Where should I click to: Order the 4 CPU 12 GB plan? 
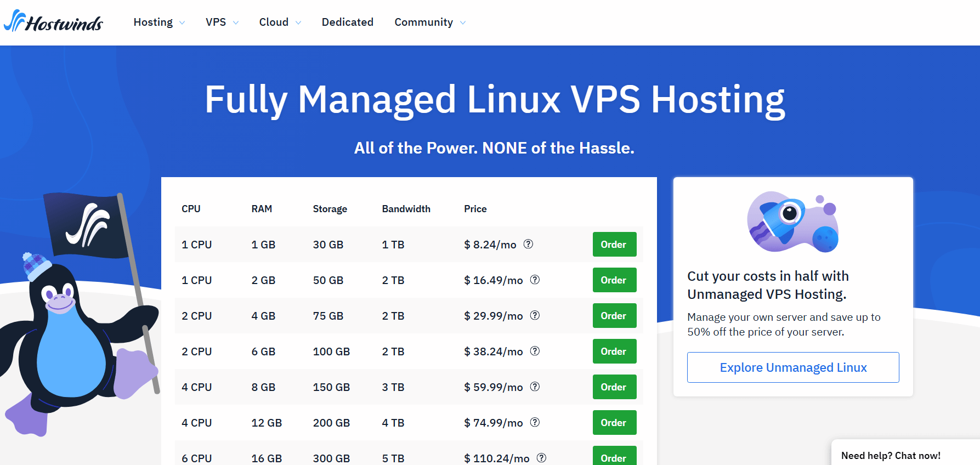pyautogui.click(x=614, y=422)
